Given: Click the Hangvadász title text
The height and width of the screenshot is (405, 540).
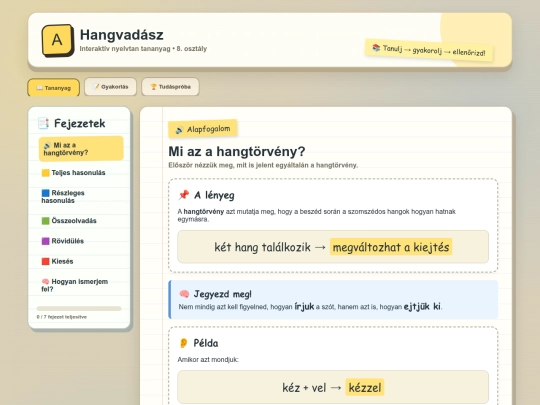Looking at the screenshot, I should [x=122, y=35].
